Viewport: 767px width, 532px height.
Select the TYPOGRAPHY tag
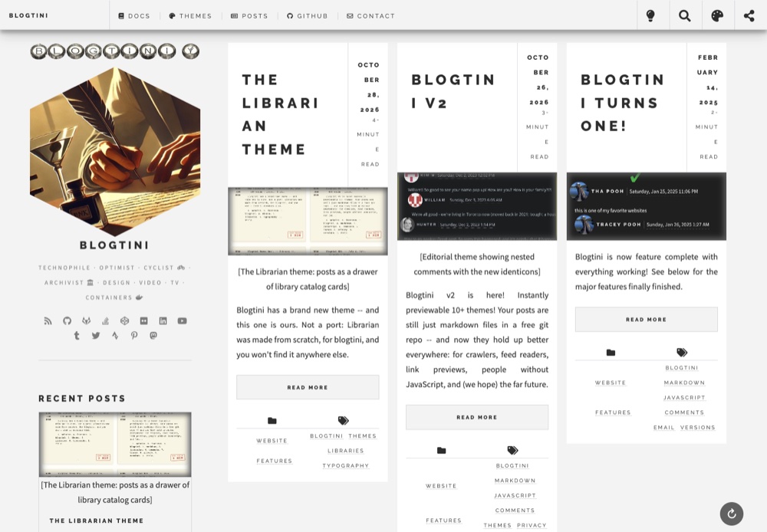(x=345, y=466)
